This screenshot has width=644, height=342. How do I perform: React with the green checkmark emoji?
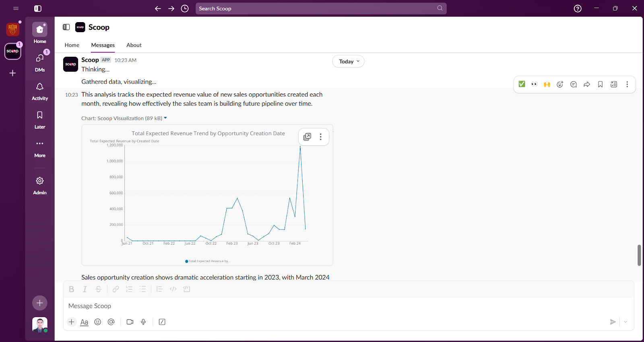522,84
